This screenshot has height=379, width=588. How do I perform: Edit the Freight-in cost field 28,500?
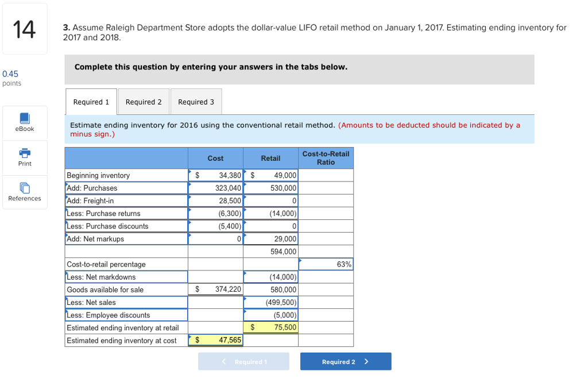coord(216,201)
